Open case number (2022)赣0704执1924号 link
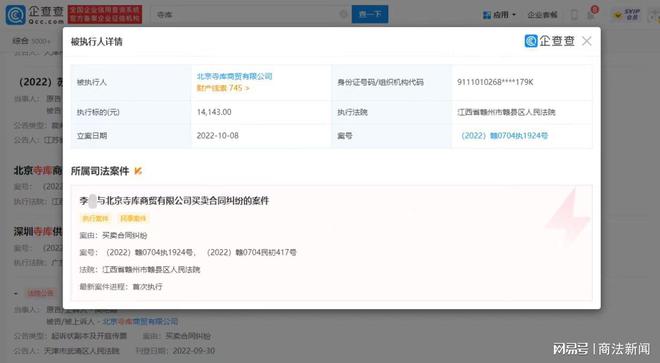 click(504, 136)
